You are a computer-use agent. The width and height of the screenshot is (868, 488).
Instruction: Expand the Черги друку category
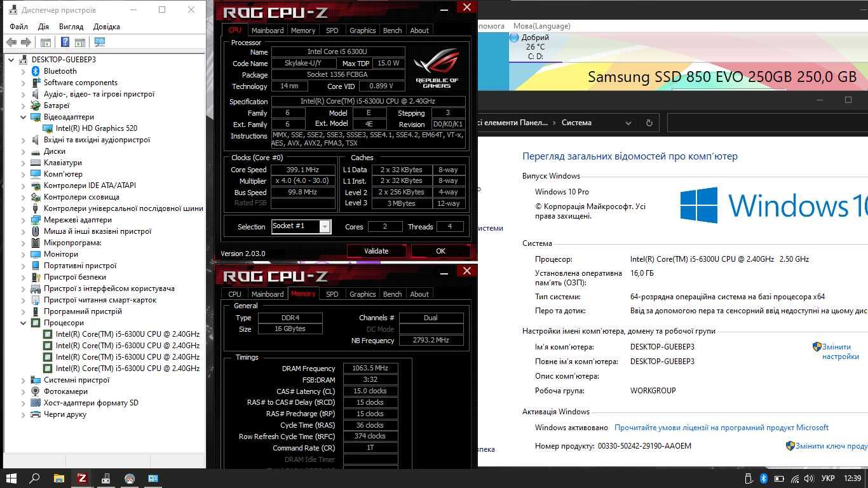(x=24, y=414)
